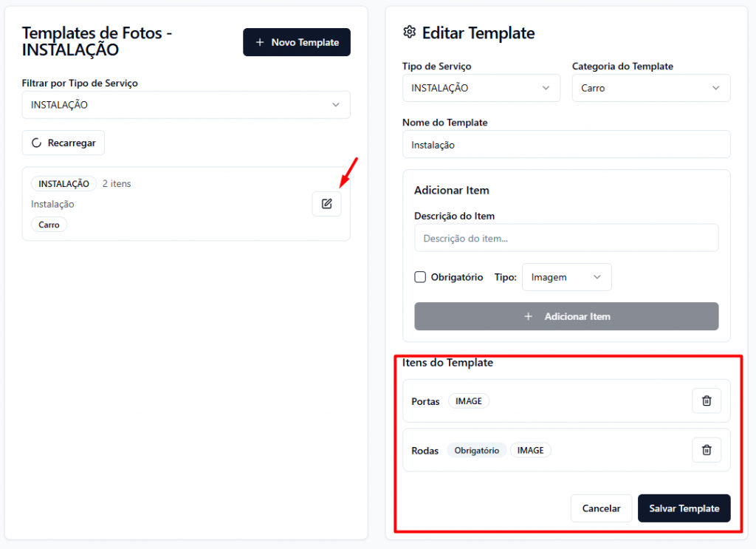Open the Filtrar por Tipo de Serviço dropdown
Screen dimensions: 756x549
186,105
